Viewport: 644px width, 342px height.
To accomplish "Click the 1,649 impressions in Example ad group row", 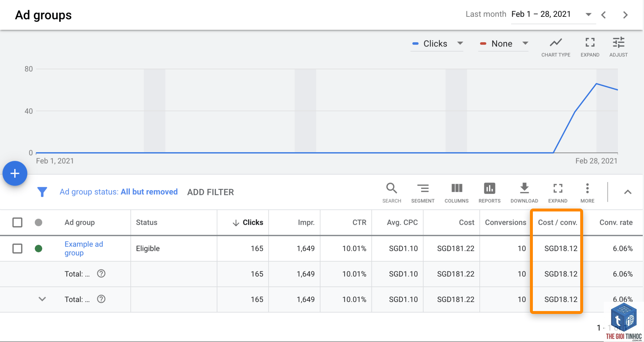I will (305, 249).
